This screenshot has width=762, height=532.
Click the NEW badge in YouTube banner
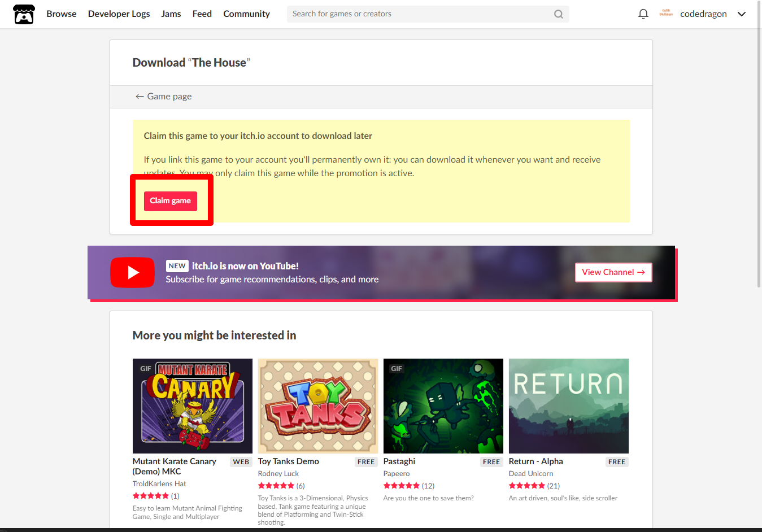tap(177, 266)
